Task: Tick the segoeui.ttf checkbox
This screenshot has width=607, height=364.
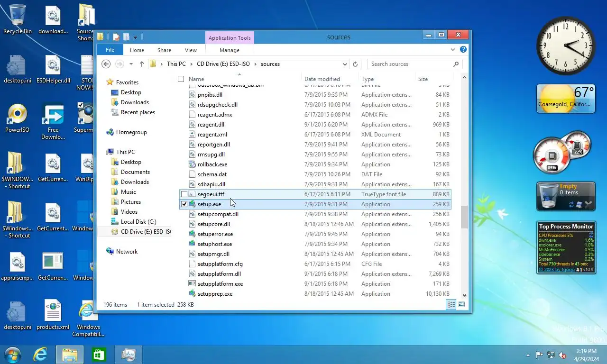Action: click(x=184, y=194)
